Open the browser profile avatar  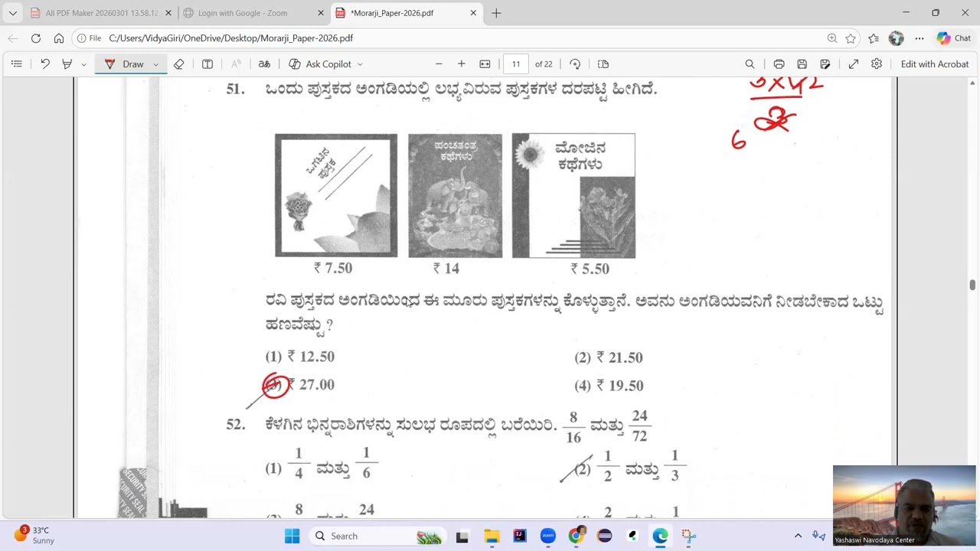point(897,38)
